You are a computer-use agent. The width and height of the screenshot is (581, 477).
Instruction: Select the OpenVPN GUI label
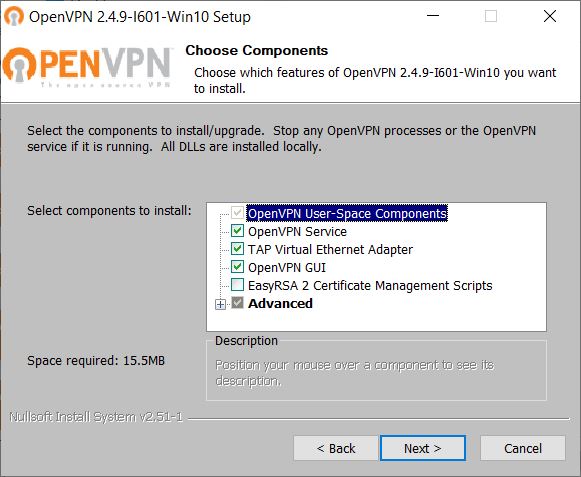point(287,268)
